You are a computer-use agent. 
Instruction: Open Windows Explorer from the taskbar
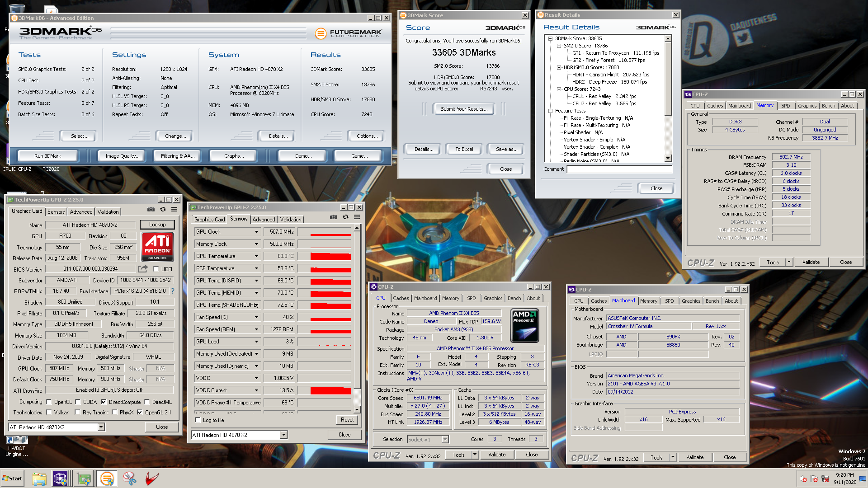tap(39, 479)
